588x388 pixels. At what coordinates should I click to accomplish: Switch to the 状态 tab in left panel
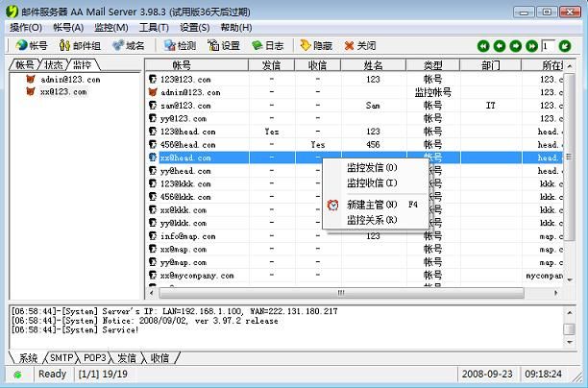54,64
